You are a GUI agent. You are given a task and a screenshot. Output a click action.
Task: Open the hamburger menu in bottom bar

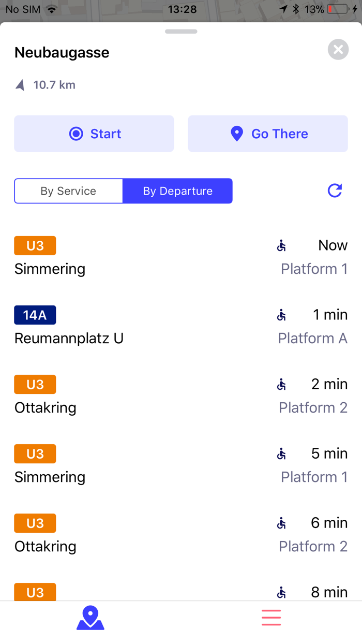click(x=271, y=617)
